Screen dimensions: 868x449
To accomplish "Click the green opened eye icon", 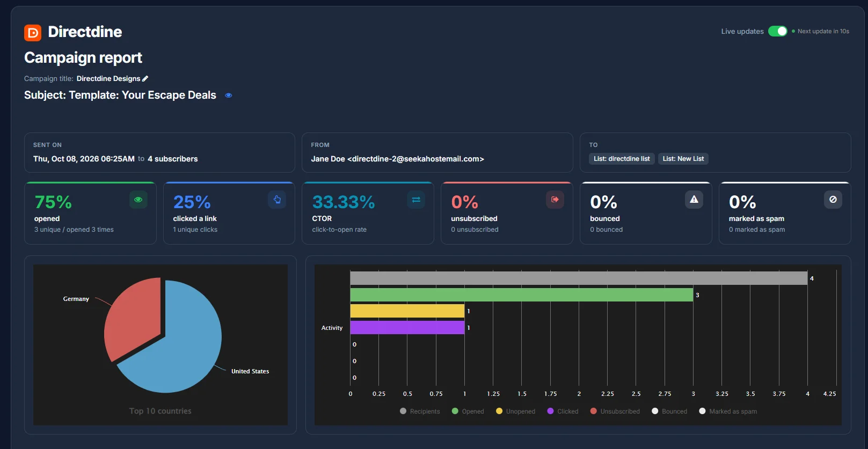I will coord(138,200).
